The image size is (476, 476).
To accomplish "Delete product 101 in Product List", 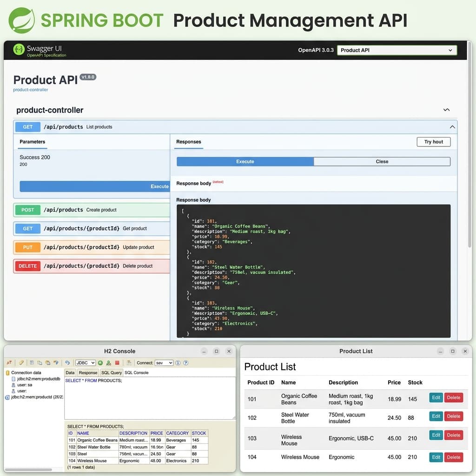I will (454, 397).
